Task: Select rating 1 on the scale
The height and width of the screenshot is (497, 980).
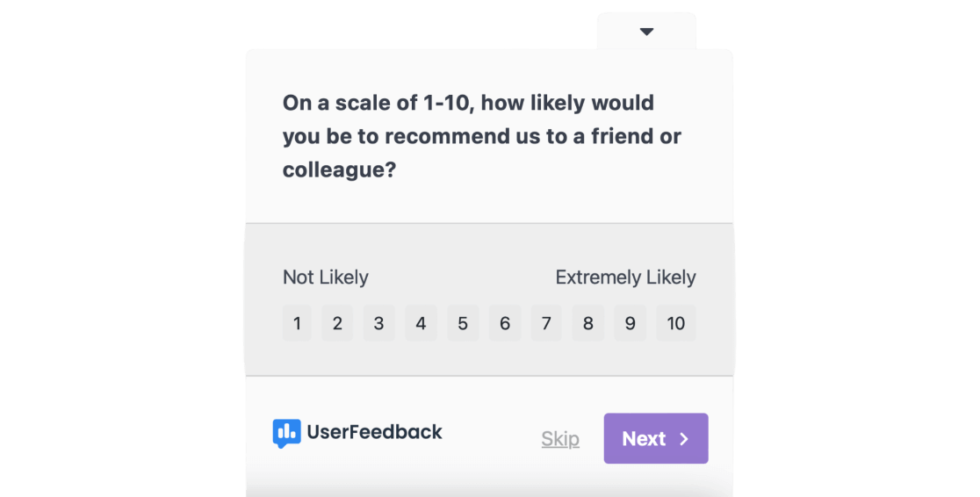Action: tap(297, 323)
